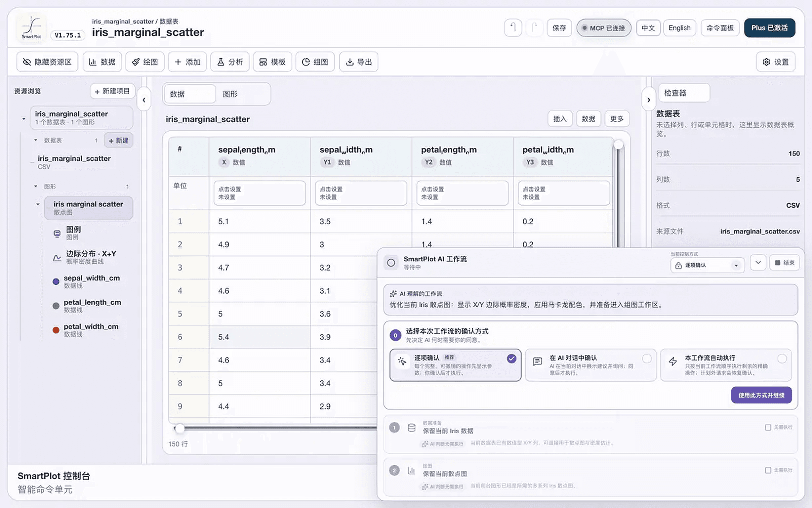Click the 结束 end workflow button
This screenshot has height=508, width=812.
pyautogui.click(x=785, y=263)
